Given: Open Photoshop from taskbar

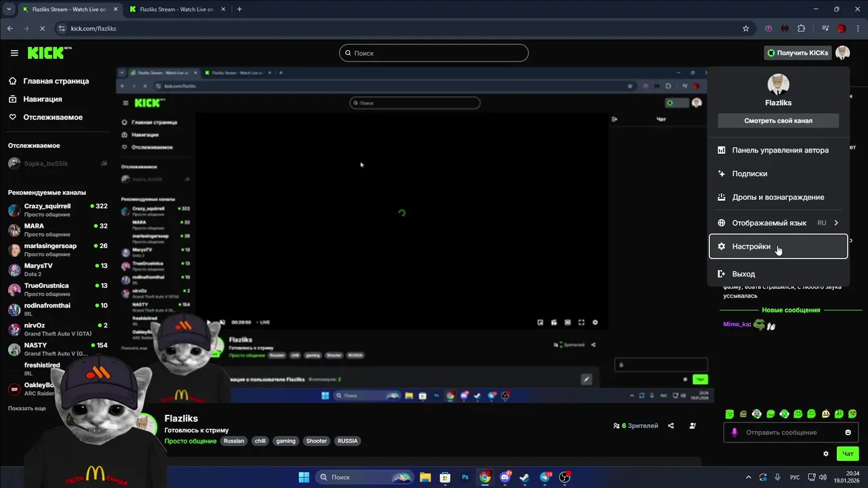Looking at the screenshot, I should [465, 477].
